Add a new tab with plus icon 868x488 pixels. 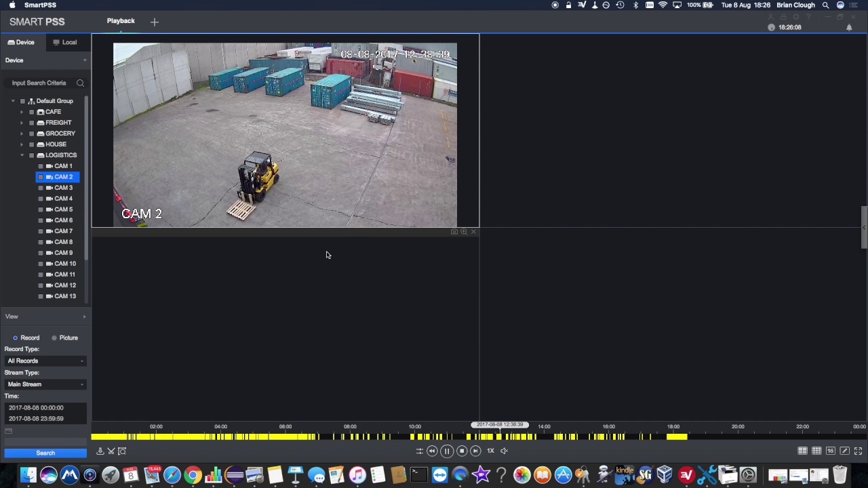[x=155, y=22]
